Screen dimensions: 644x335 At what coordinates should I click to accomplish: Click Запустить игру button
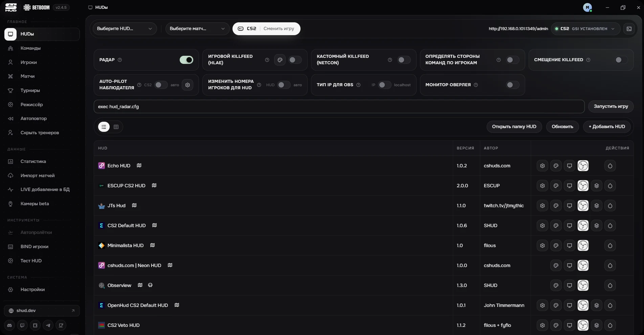[611, 106]
